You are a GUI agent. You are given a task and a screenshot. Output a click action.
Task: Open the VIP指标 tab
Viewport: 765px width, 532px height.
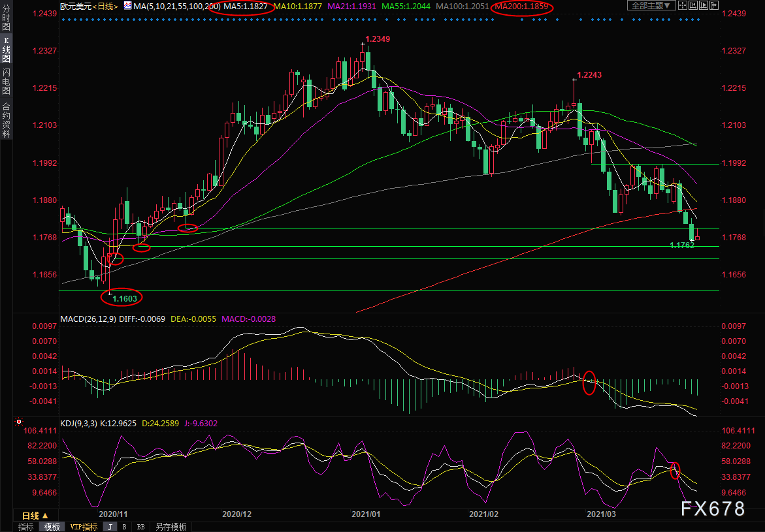[84, 527]
